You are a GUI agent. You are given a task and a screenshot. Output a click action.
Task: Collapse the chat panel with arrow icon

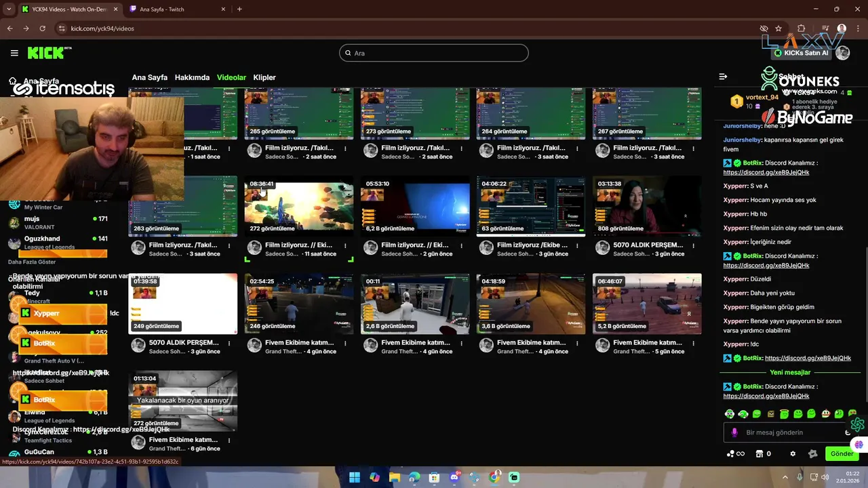[723, 77]
